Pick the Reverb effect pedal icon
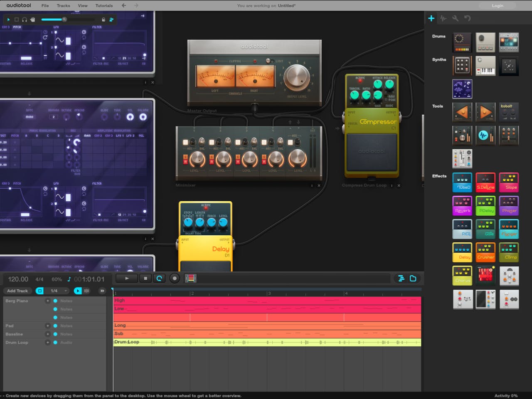Screen dimensions: 532x399 (x=462, y=205)
